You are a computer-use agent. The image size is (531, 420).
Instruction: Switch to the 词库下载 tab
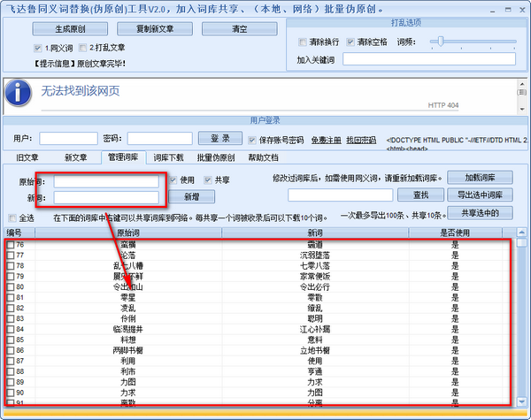tap(168, 157)
